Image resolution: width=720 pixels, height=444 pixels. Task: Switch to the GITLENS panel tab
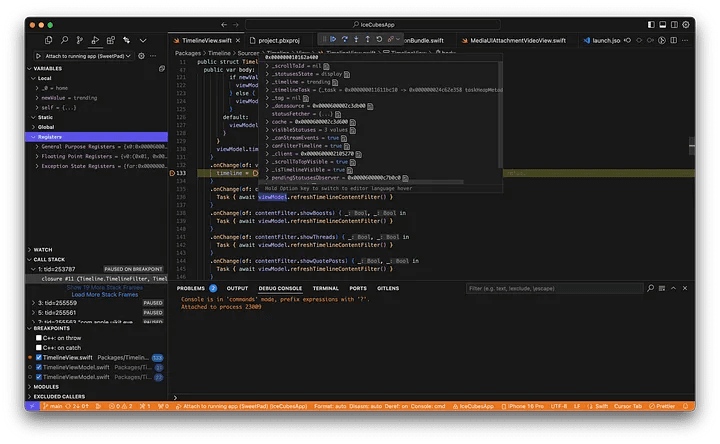388,288
